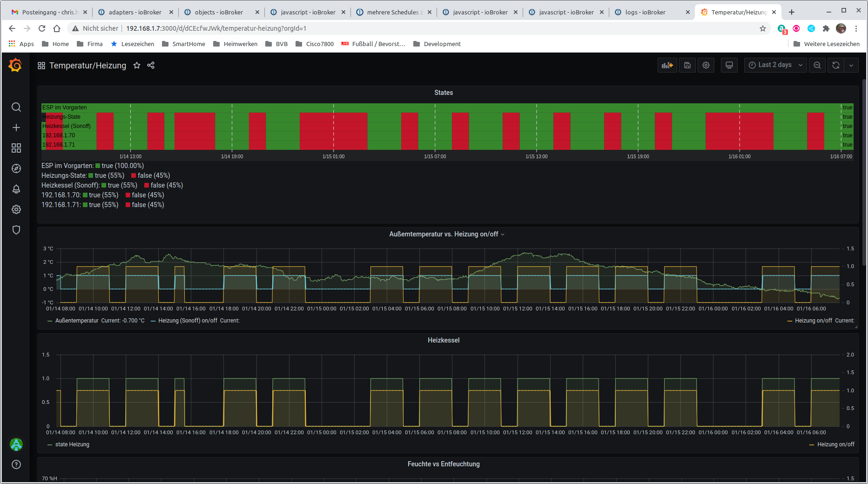Open the SmartHome bookmarks folder
868x484 pixels.
(183, 44)
